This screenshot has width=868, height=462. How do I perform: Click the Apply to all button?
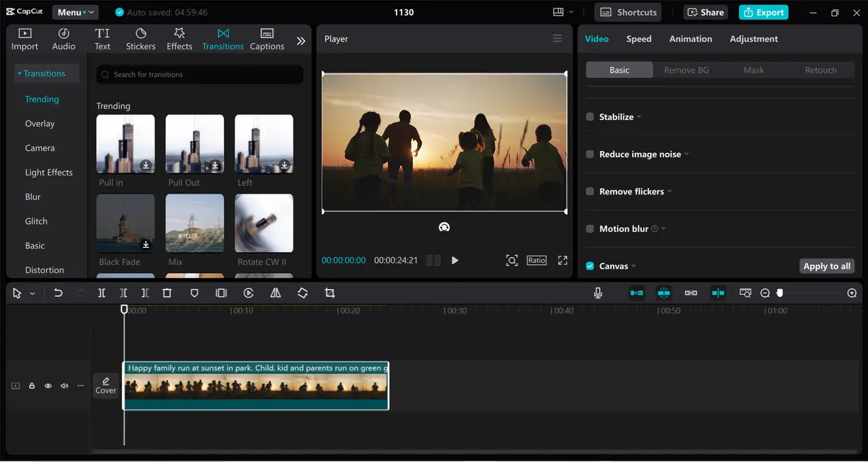[x=827, y=266]
